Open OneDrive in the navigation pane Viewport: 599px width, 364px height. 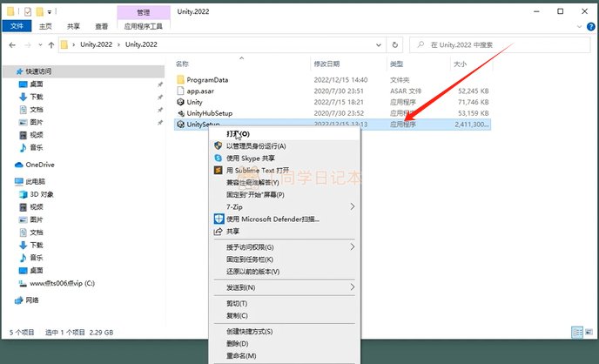(x=40, y=165)
